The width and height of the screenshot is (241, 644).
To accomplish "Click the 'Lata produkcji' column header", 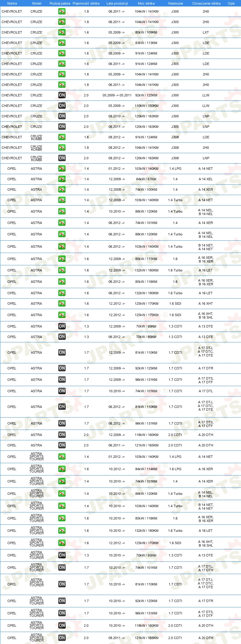I will (x=117, y=3).
